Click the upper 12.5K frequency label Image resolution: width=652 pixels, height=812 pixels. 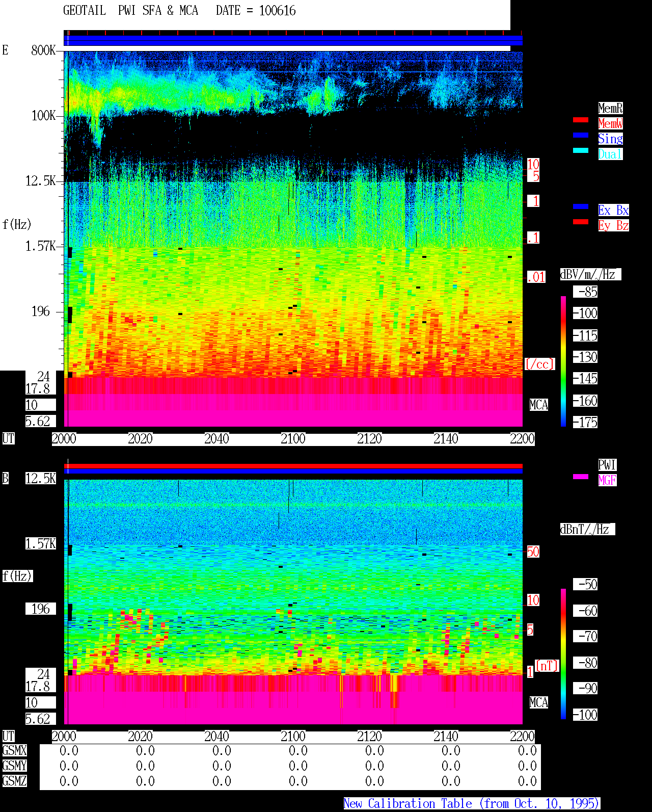[40, 180]
